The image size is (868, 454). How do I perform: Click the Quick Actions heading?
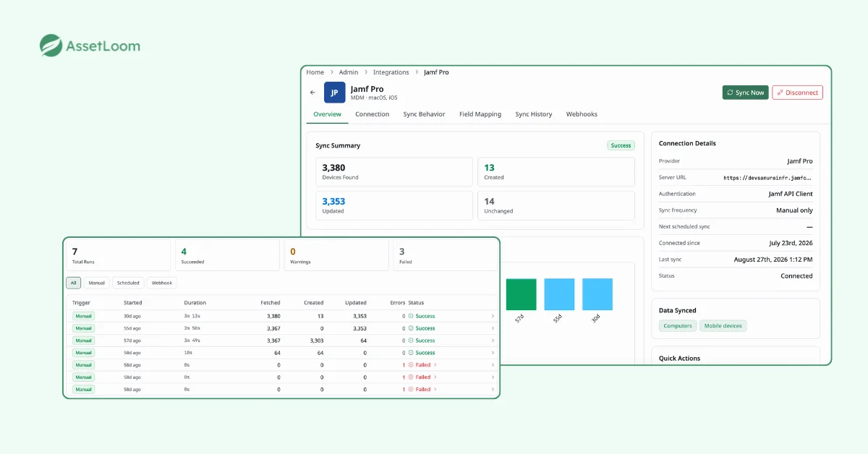click(x=679, y=359)
